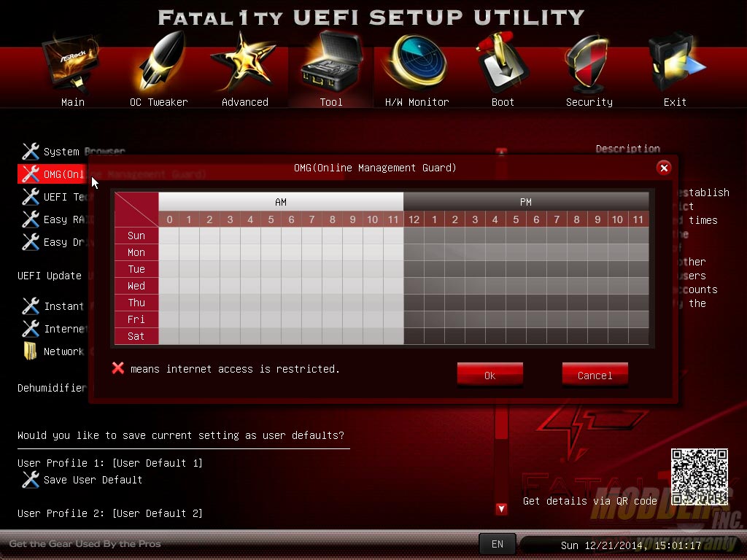
Task: Click the AM header above the morning hours
Action: 281,202
